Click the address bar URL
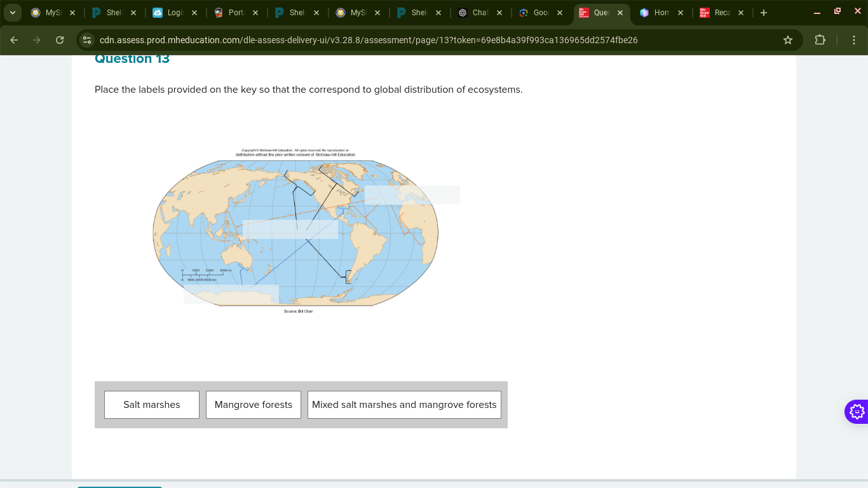Viewport: 868px width, 488px height. tap(369, 40)
